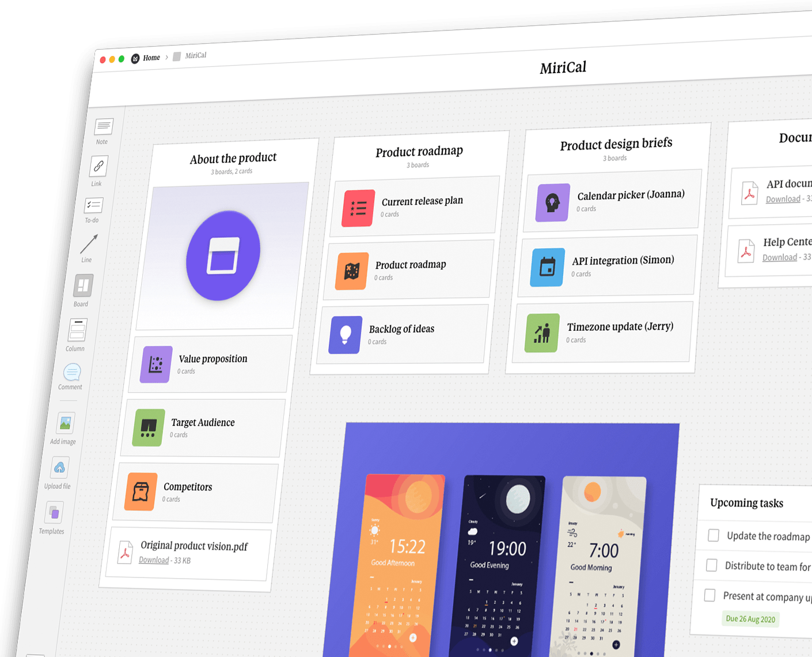The image size is (812, 657).
Task: Click the PDF icon of Original product vision
Action: 125,552
